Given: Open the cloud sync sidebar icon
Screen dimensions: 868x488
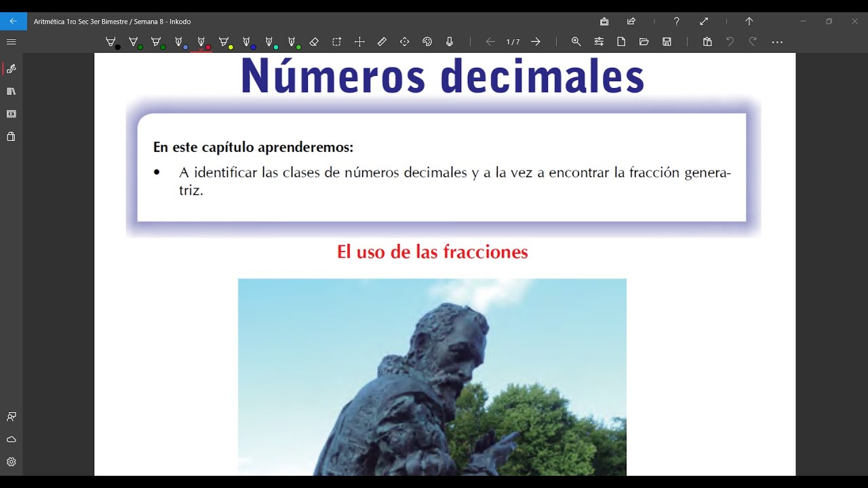Looking at the screenshot, I should 11,439.
